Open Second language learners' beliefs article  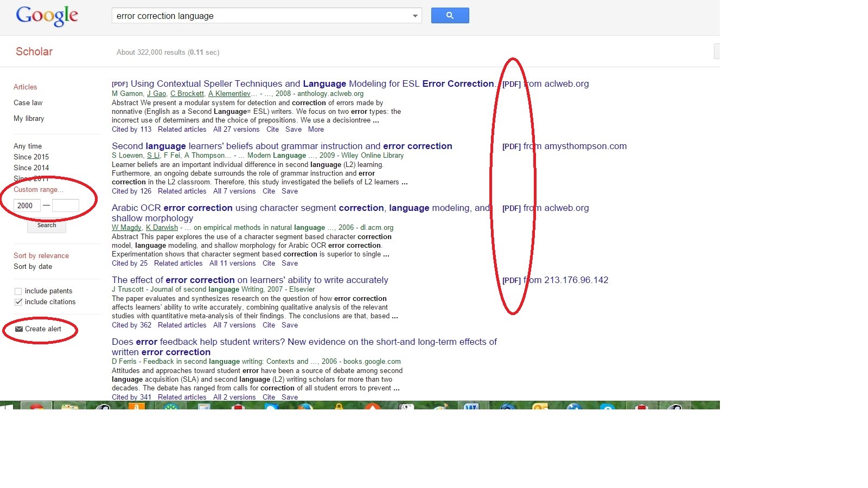click(282, 146)
